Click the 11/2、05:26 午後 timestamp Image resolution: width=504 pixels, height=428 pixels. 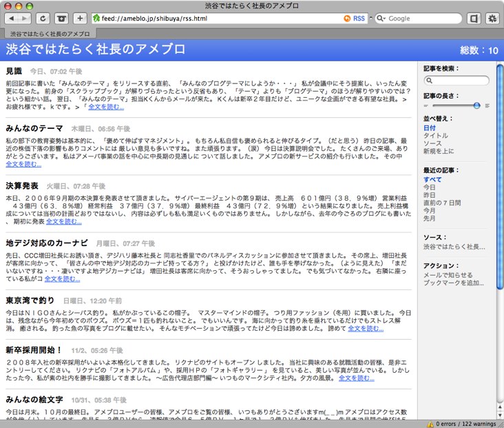click(x=97, y=350)
